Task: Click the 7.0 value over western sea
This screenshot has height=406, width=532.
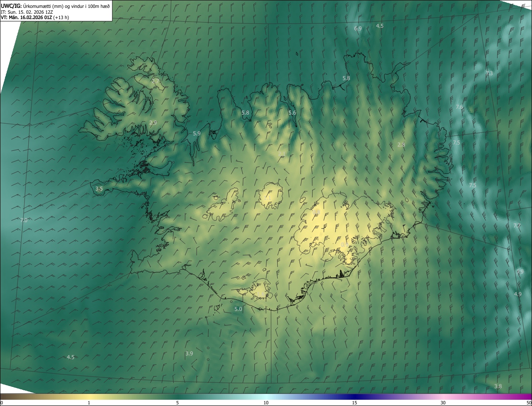Action: 24,220
